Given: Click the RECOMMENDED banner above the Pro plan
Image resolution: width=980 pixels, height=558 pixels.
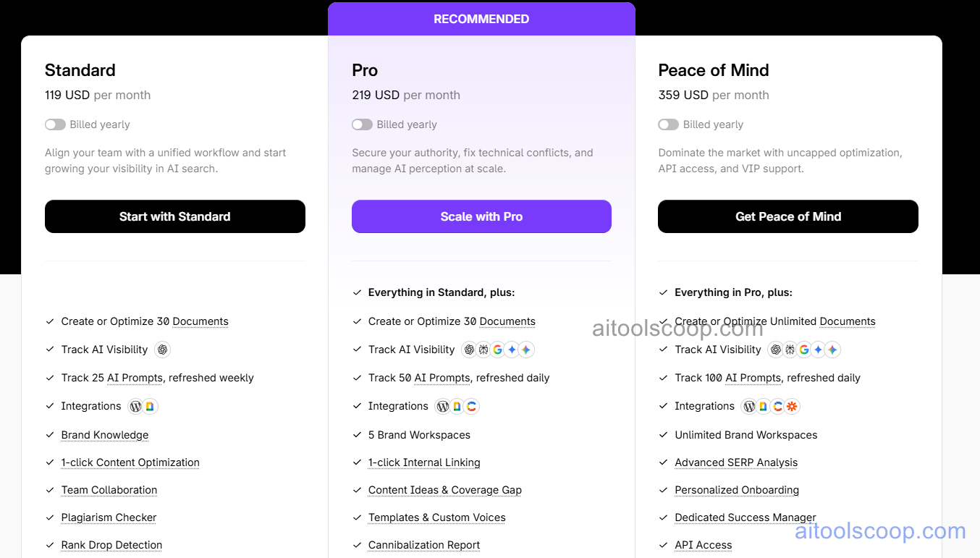Looking at the screenshot, I should click(481, 19).
